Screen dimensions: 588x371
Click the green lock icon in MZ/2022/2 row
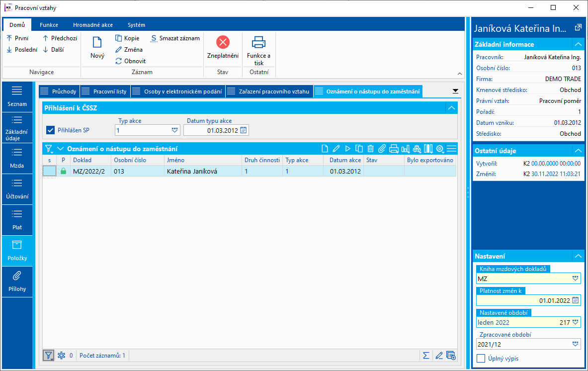coord(64,171)
